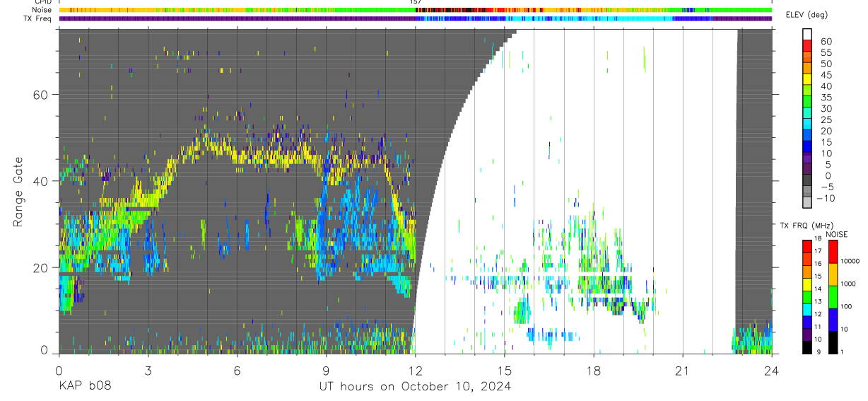Pick the red top band of the NOISE scale
868x401 pixels.
(833, 252)
